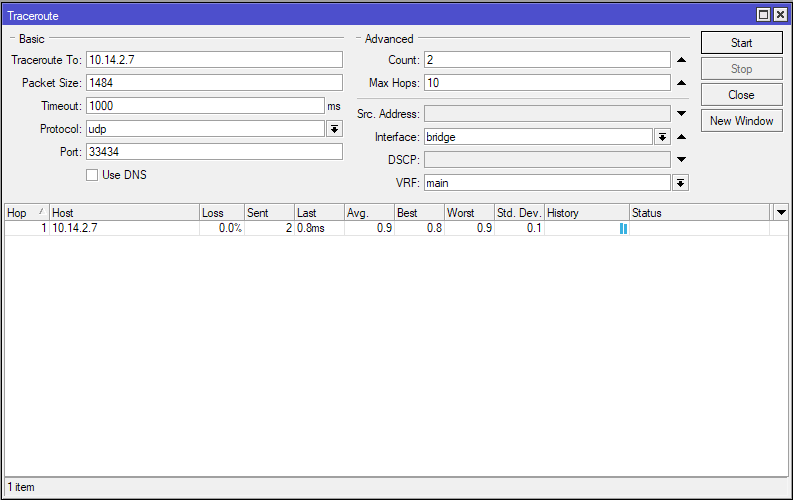Click the blue History bar graph
Image resolution: width=793 pixels, height=500 pixels.
point(624,229)
